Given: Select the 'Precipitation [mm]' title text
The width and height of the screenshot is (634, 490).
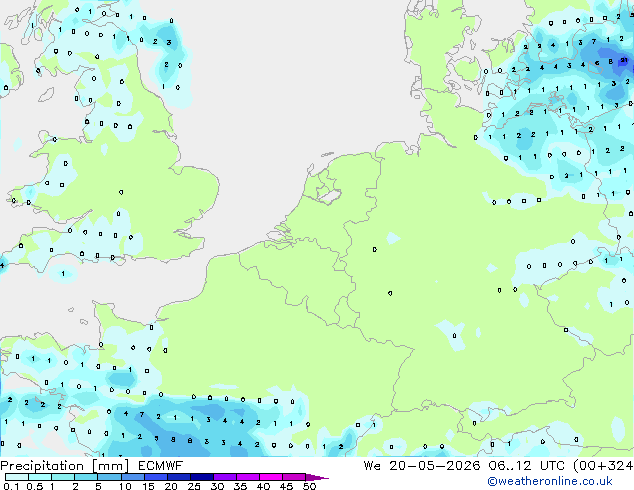Looking at the screenshot, I should [x=65, y=466].
